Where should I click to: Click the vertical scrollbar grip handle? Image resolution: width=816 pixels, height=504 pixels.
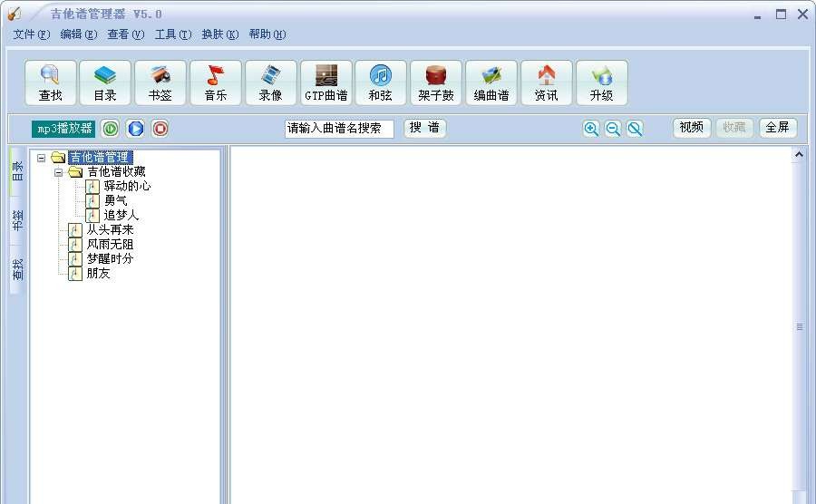point(800,326)
